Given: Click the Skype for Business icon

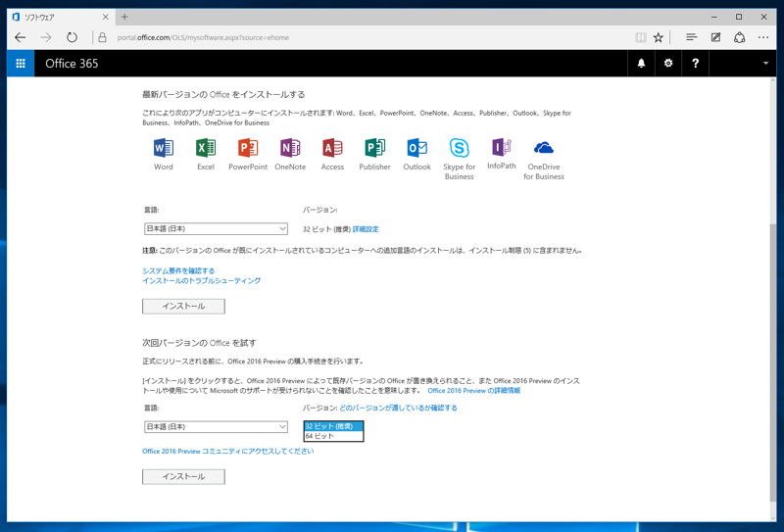Looking at the screenshot, I should click(x=459, y=148).
